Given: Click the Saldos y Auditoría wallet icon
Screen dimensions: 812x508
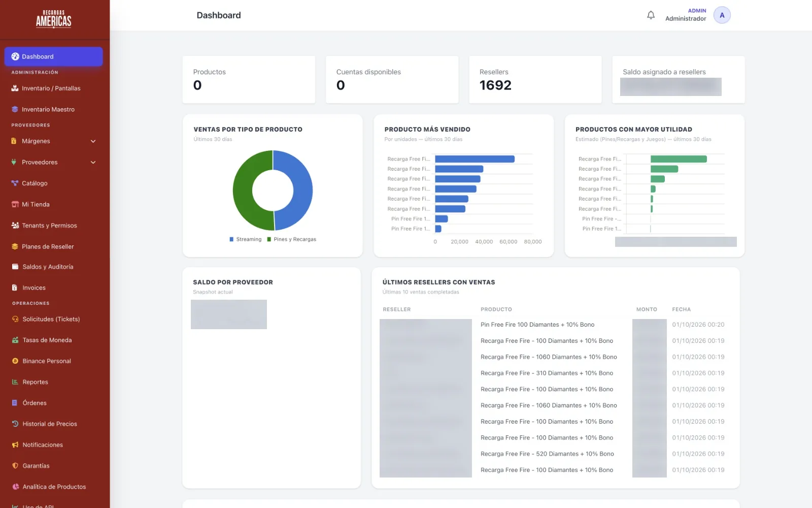Looking at the screenshot, I should tap(15, 267).
